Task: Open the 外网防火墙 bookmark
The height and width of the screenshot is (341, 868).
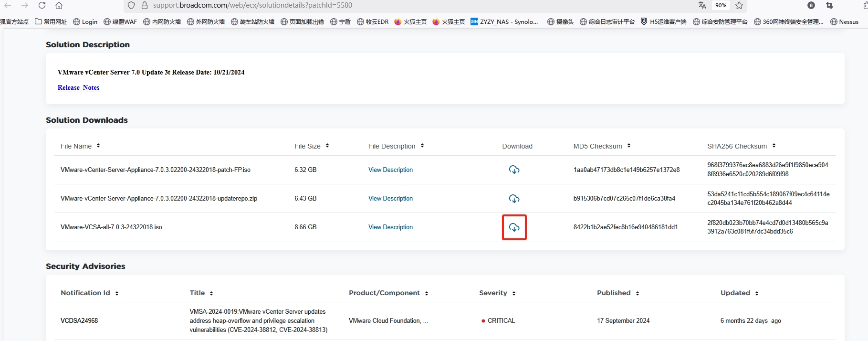Action: tap(206, 21)
